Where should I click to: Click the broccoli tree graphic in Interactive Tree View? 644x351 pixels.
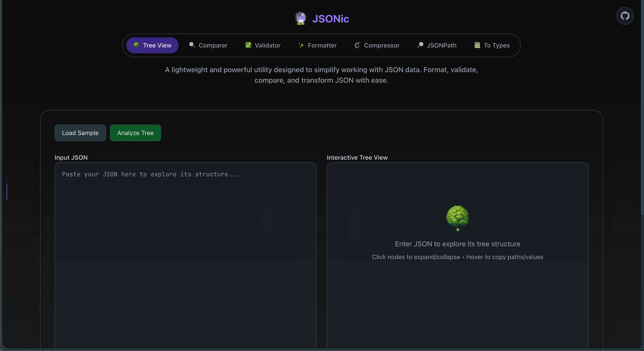pos(457,218)
